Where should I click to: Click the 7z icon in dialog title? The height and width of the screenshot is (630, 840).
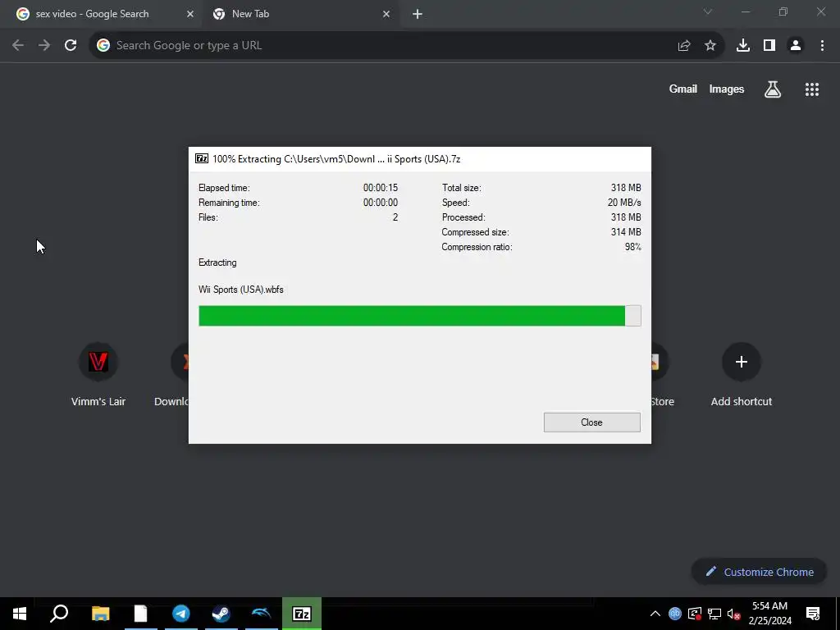202,158
